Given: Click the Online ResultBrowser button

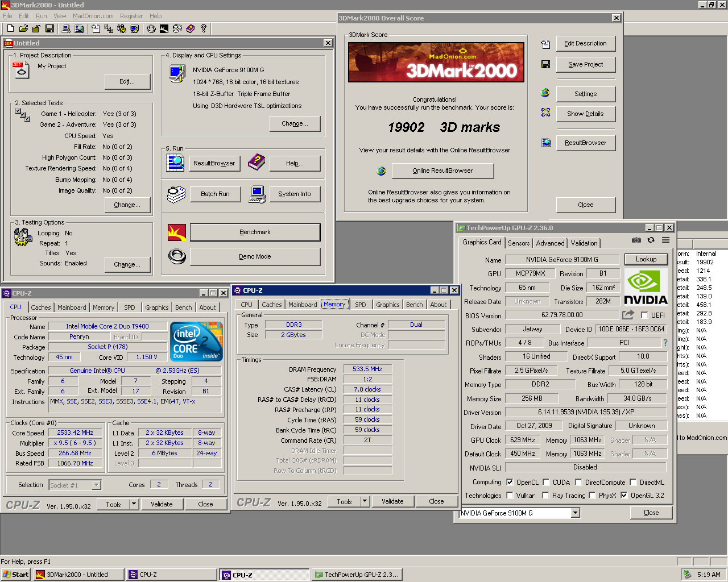Looking at the screenshot, I should pos(442,171).
